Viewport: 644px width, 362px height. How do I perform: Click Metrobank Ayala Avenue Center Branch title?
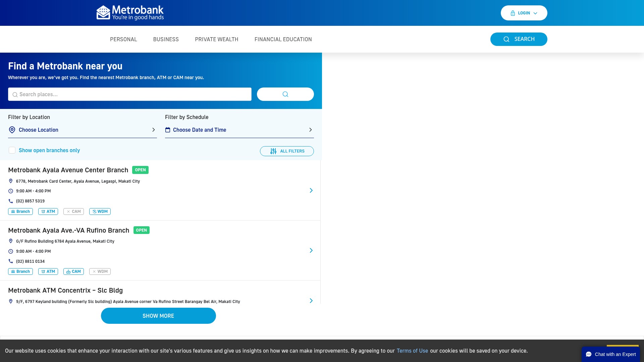tap(68, 170)
